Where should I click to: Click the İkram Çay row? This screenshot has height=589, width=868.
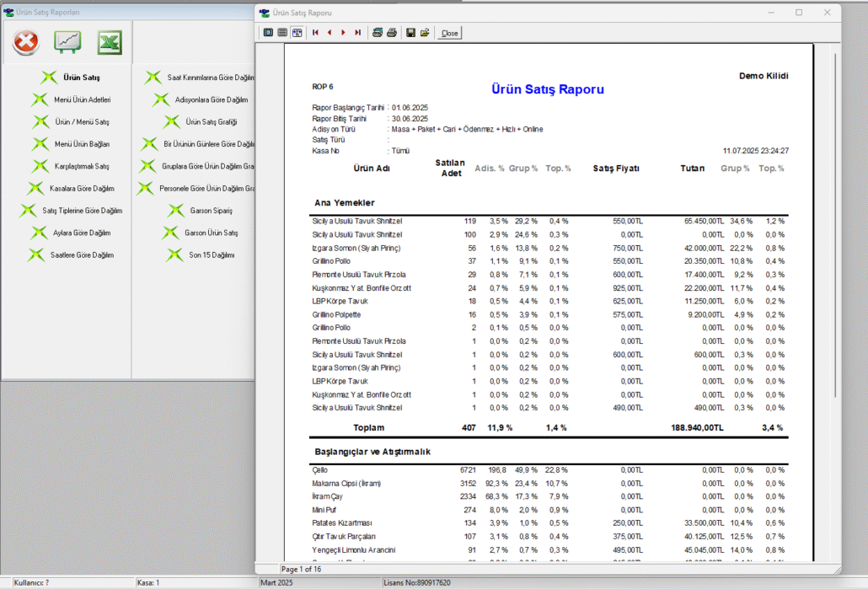(548, 496)
